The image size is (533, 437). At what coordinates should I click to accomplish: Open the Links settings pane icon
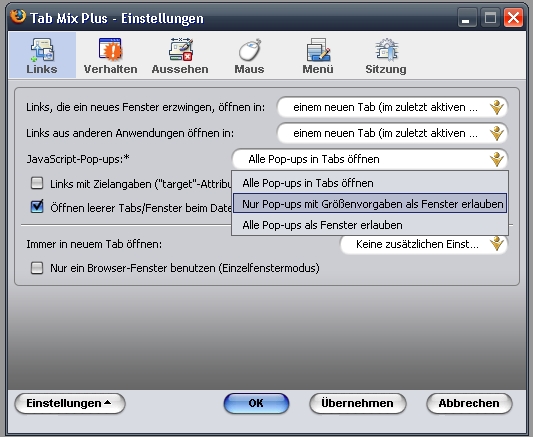(x=42, y=55)
